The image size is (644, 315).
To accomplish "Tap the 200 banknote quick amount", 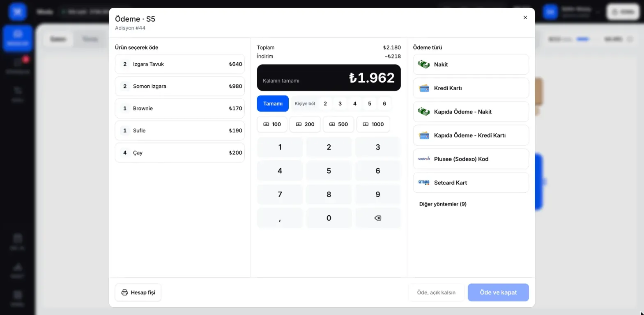I will coord(305,124).
